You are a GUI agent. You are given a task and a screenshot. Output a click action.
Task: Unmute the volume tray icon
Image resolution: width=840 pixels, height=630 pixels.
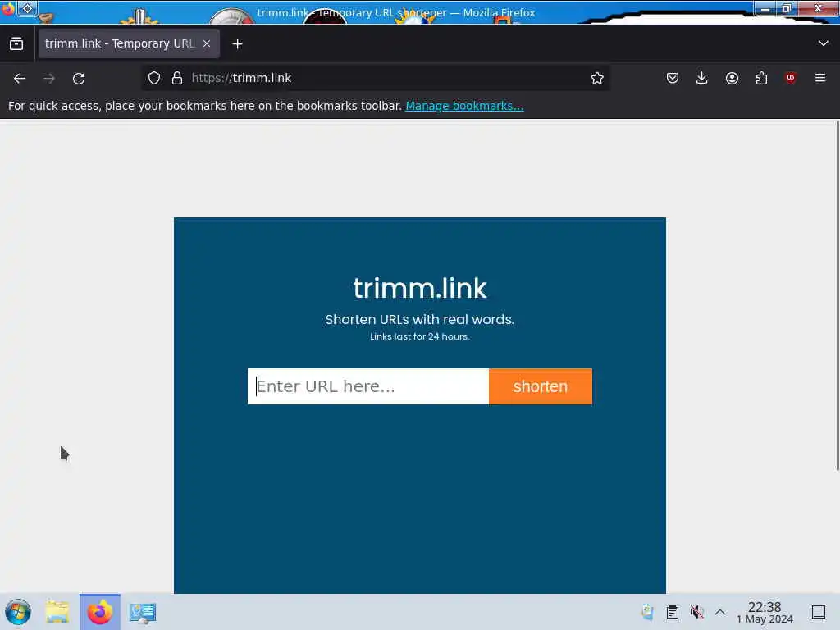(x=696, y=612)
